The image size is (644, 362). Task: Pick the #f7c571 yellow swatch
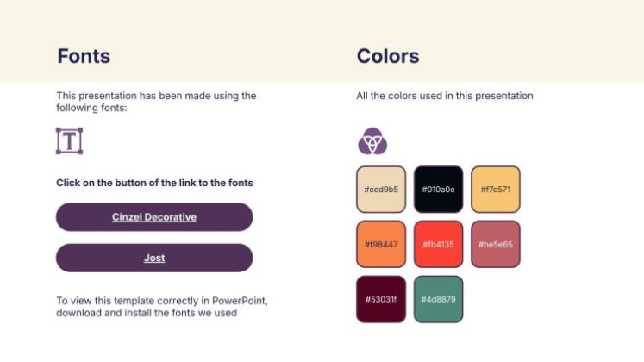(x=496, y=190)
